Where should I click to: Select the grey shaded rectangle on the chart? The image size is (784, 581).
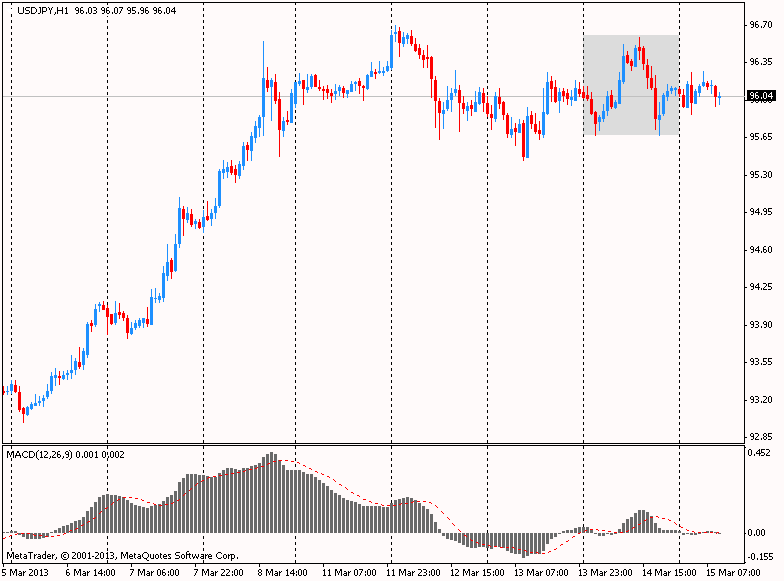(631, 85)
